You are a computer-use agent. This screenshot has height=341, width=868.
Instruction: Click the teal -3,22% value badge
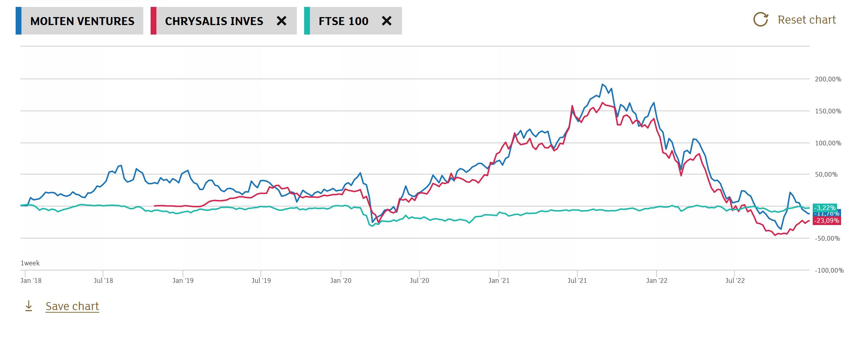(x=825, y=208)
